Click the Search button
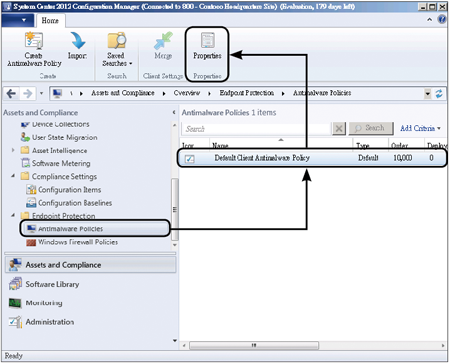The height and width of the screenshot is (364, 450). pos(371,128)
